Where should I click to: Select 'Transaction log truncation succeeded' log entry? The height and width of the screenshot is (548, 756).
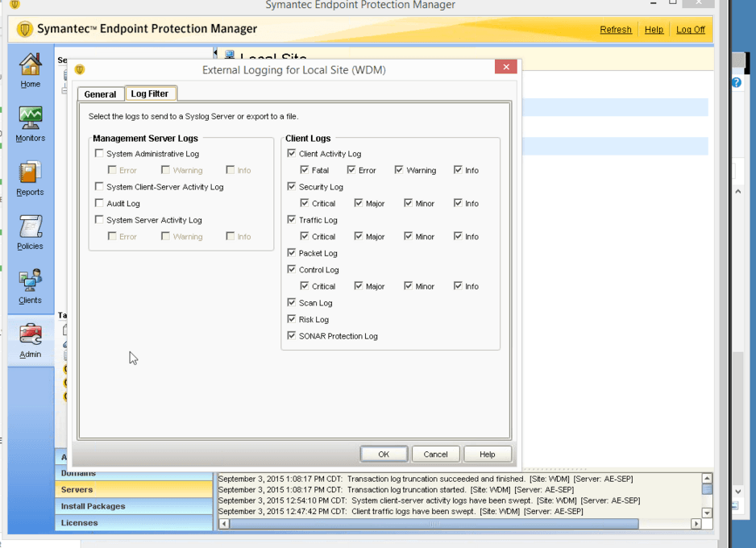tap(426, 479)
